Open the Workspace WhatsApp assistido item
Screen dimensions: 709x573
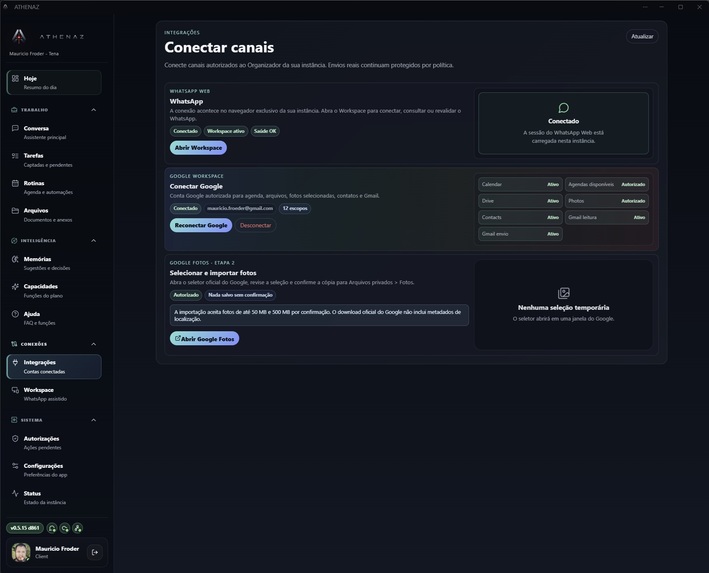point(54,394)
